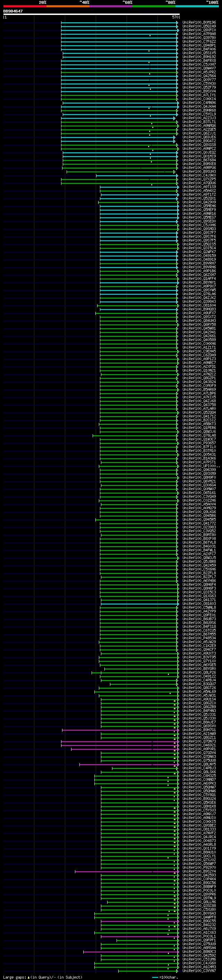Image resolution: width=222 pixels, height=980 pixels.
Task: Select the label UniRef100_B3TM10
Action: point(199,451)
